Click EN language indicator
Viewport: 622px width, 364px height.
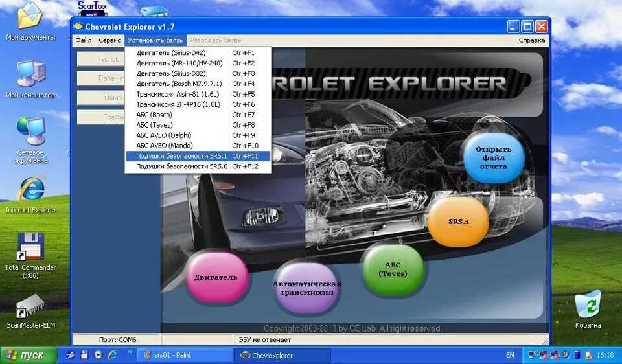pos(510,355)
